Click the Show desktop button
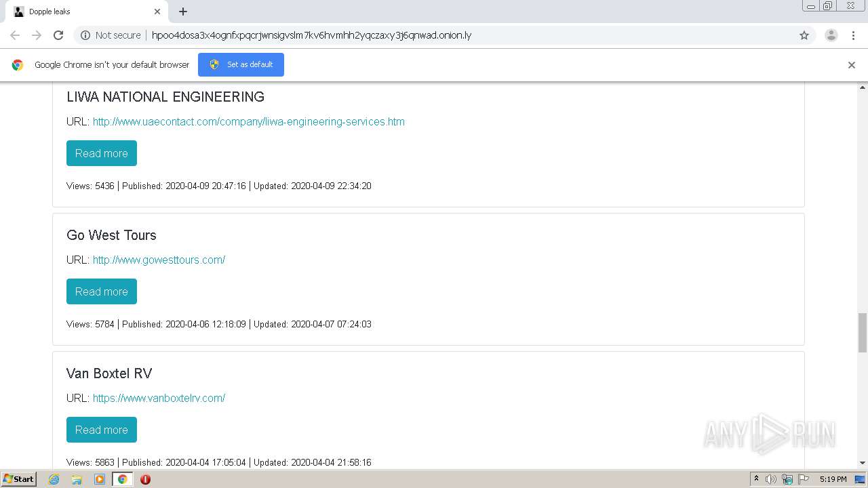The width and height of the screenshot is (868, 488). pos(861,479)
